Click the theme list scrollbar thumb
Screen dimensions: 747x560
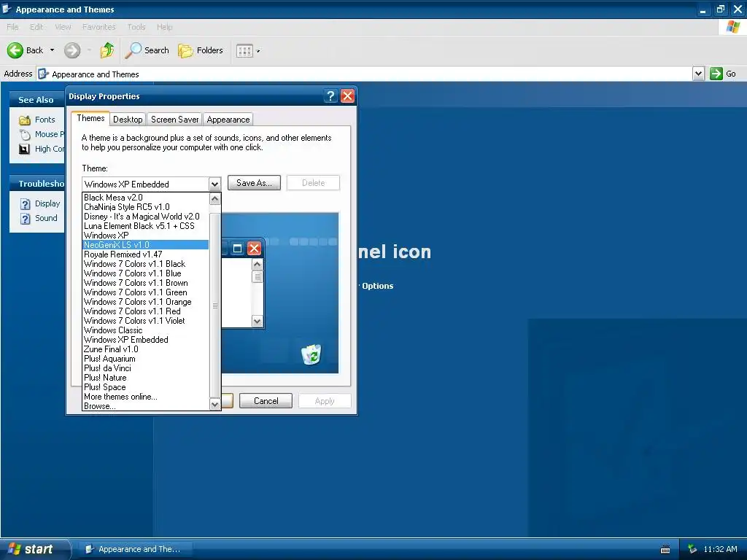(x=215, y=305)
